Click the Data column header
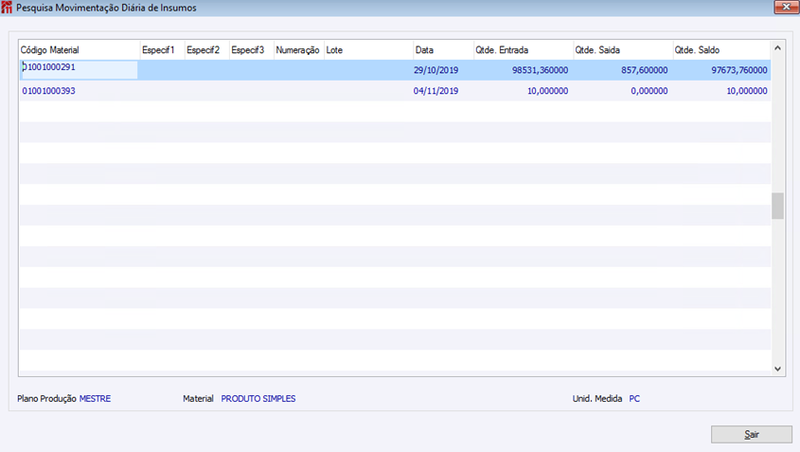 tap(443, 50)
